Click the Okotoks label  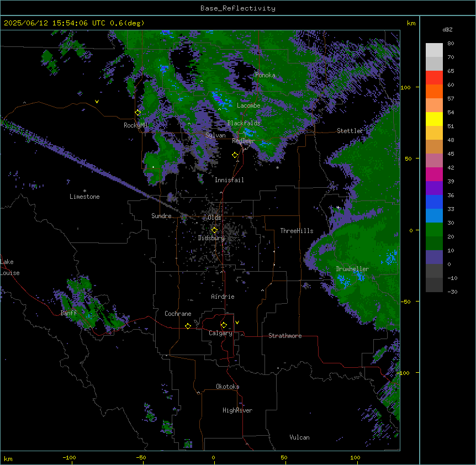point(228,387)
